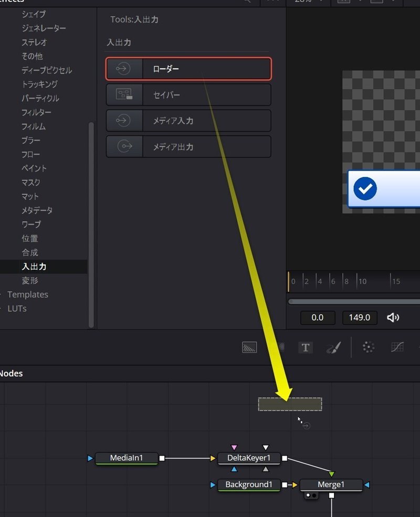Select the Merge1 node
420x517 pixels.
pyautogui.click(x=331, y=484)
